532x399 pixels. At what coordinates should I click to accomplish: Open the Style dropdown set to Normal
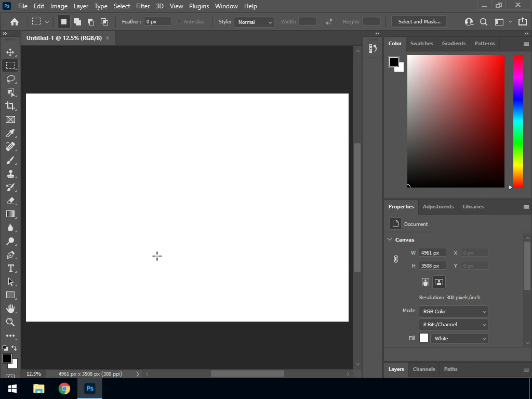254,22
